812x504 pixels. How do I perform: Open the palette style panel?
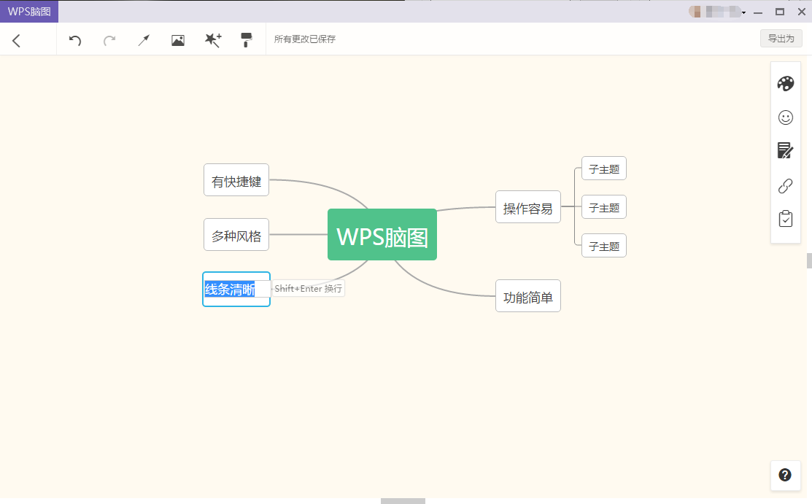(x=786, y=83)
